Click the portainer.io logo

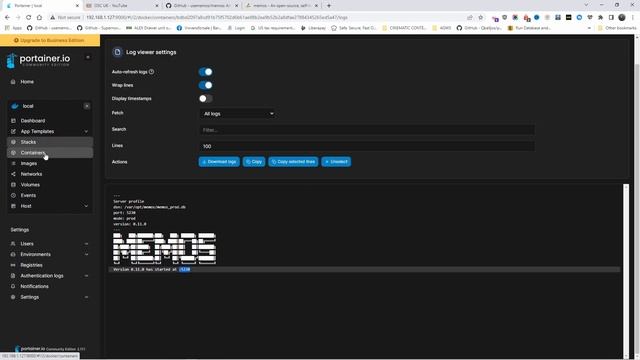[x=38, y=60]
